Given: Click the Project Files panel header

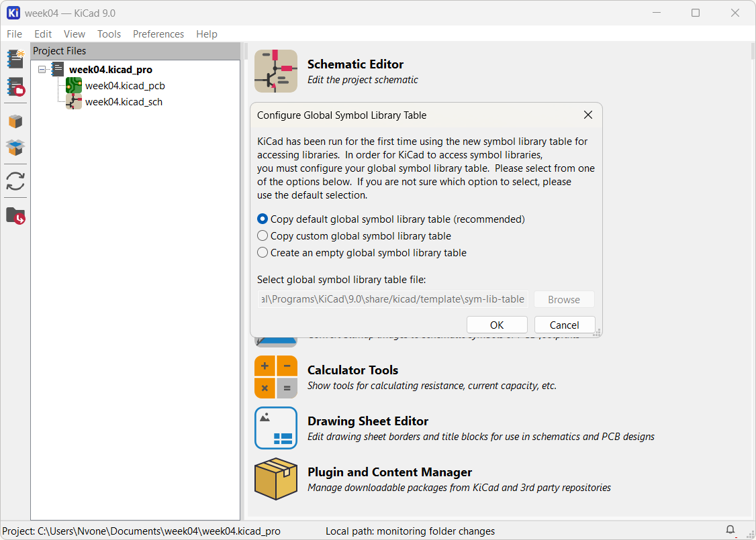Looking at the screenshot, I should tap(135, 50).
